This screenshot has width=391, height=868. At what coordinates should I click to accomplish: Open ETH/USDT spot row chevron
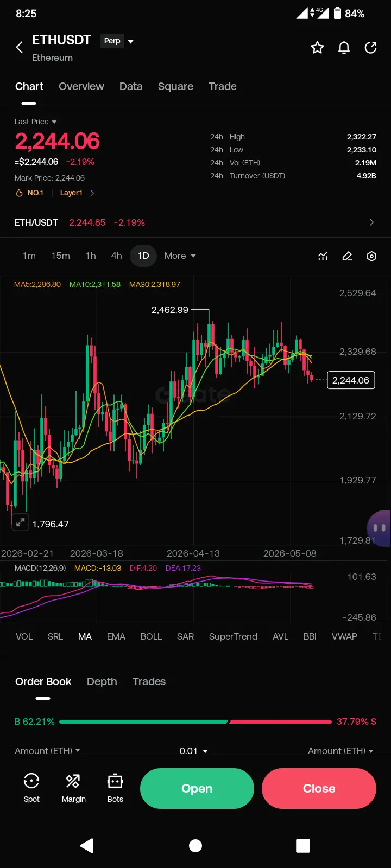click(371, 222)
